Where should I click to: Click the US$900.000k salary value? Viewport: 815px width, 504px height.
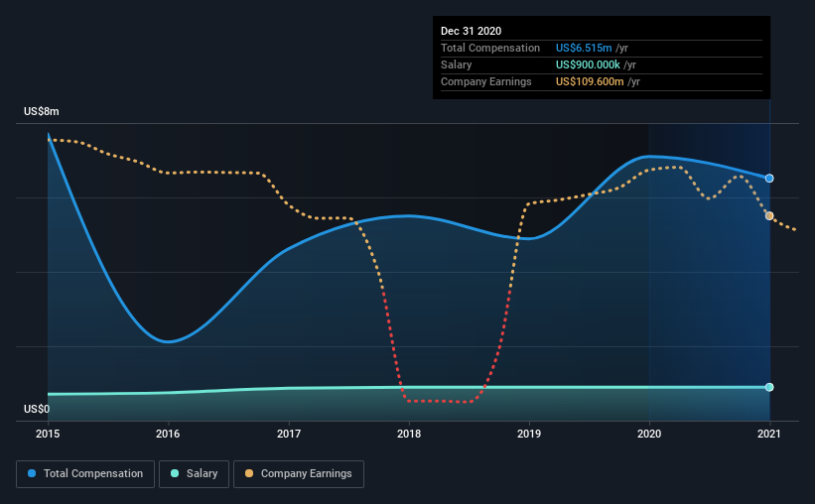[588, 64]
